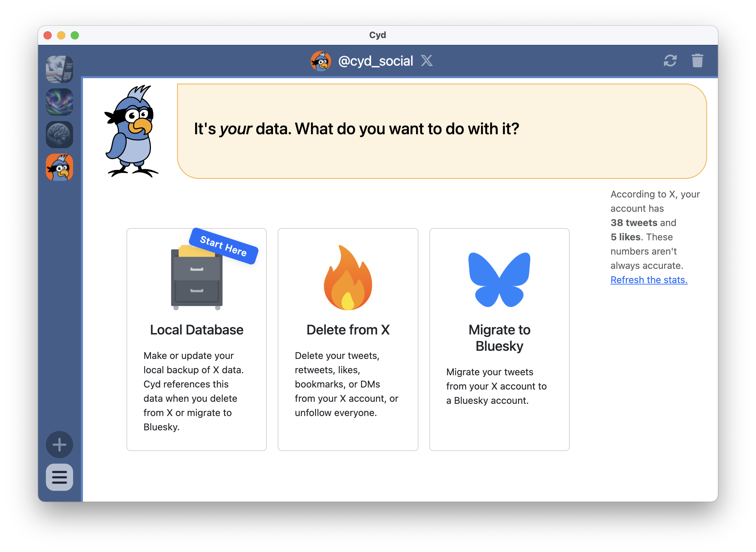Viewport: 756px width, 552px height.
Task: Click the trash icon to remove this account
Action: 698,61
